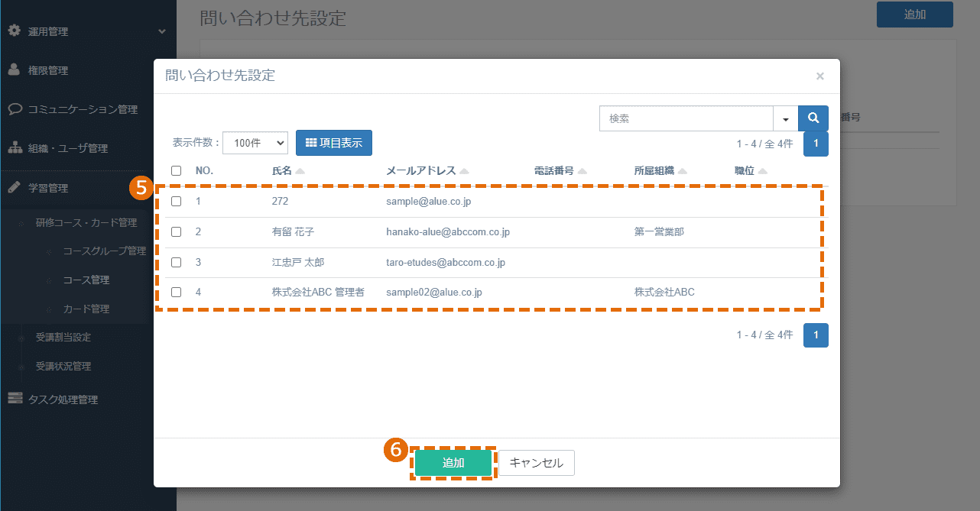Open the 100件 display count dropdown
This screenshot has width=980, height=511.
click(x=255, y=143)
